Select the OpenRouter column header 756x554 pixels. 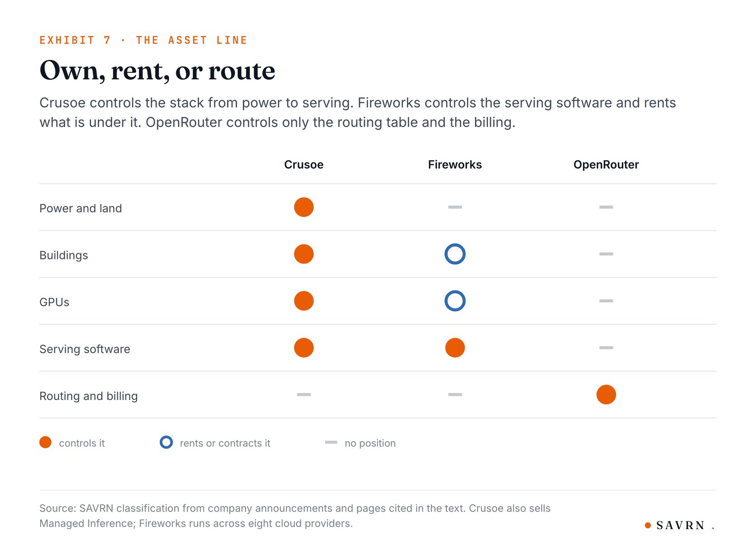[606, 165]
